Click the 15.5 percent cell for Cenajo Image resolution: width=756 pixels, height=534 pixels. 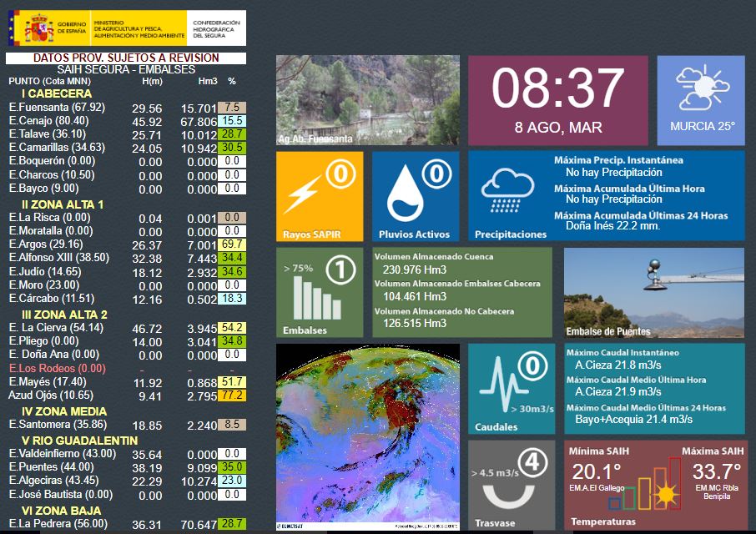click(232, 120)
